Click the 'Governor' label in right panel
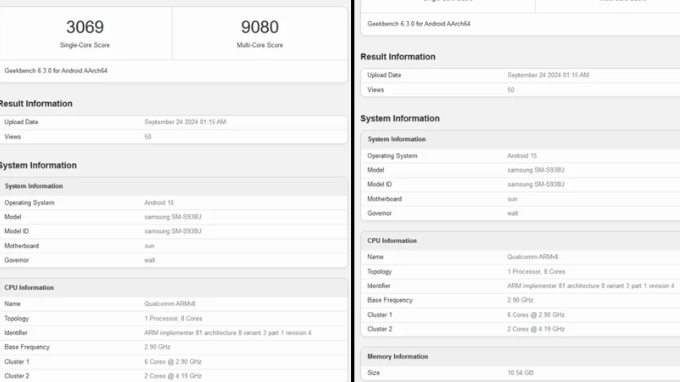680x382 pixels. [379, 213]
